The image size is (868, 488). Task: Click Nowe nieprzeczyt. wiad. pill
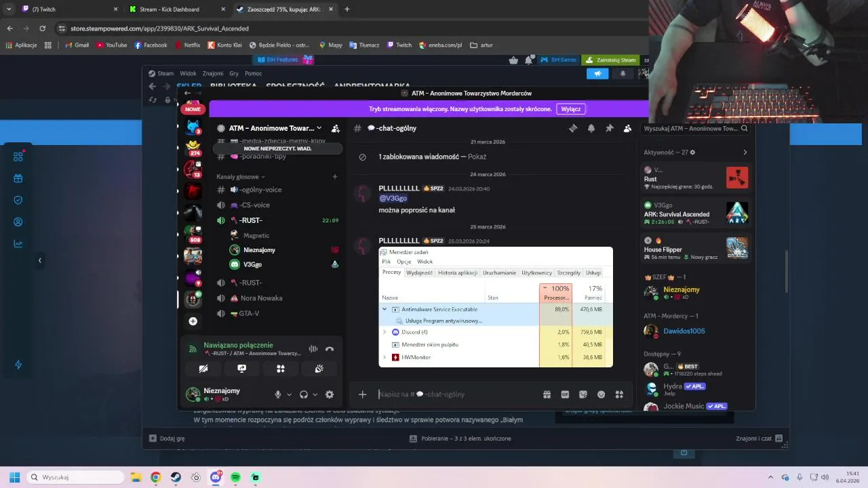coord(277,148)
